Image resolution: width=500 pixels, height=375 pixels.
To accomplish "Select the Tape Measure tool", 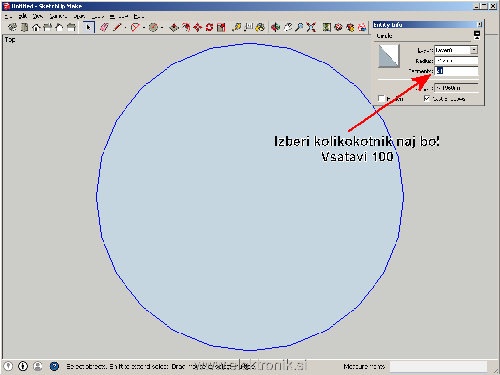I will tap(237, 27).
